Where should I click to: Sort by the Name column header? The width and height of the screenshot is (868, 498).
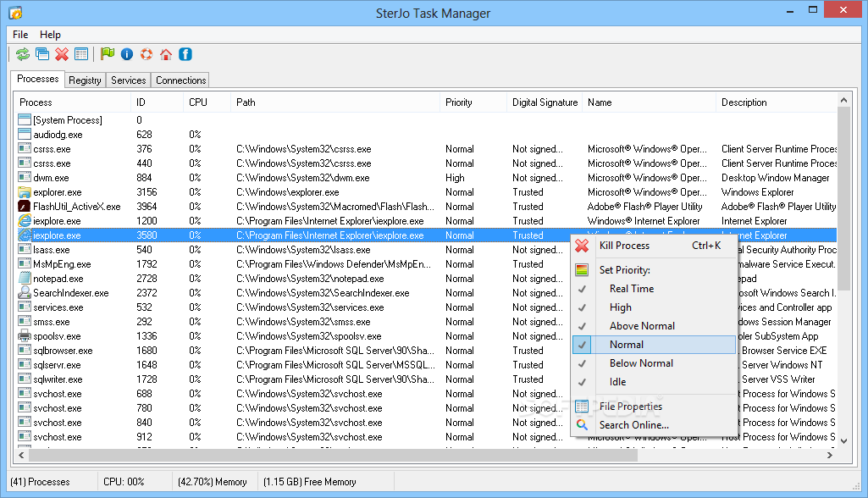click(x=649, y=102)
